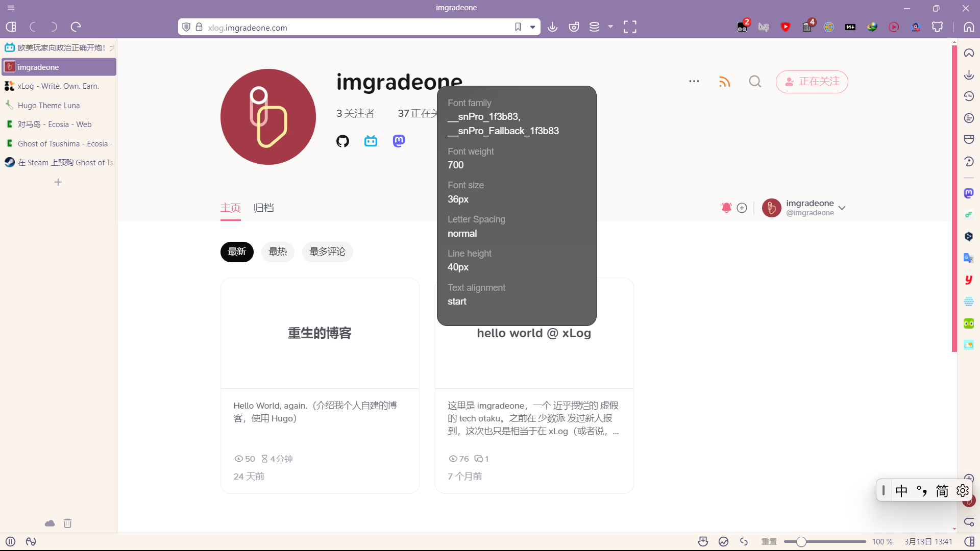Switch to the 欧美玩家向政治正确开炮 tab
980x551 pixels.
[59, 48]
